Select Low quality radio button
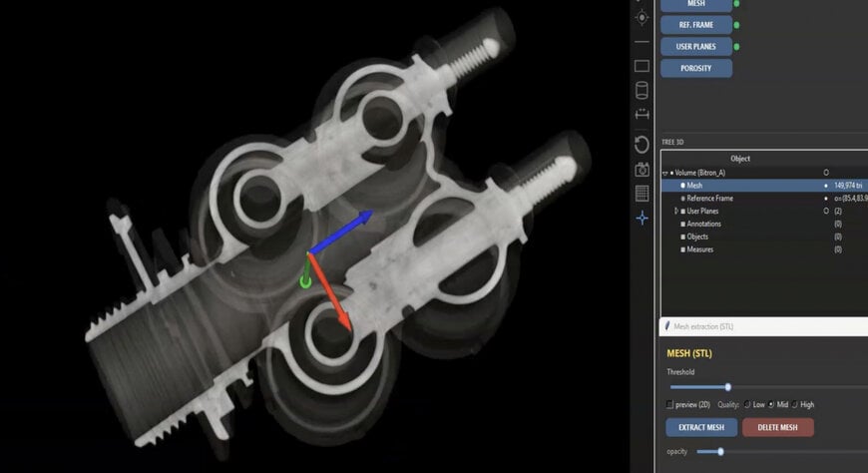The height and width of the screenshot is (473, 868). pos(747,405)
